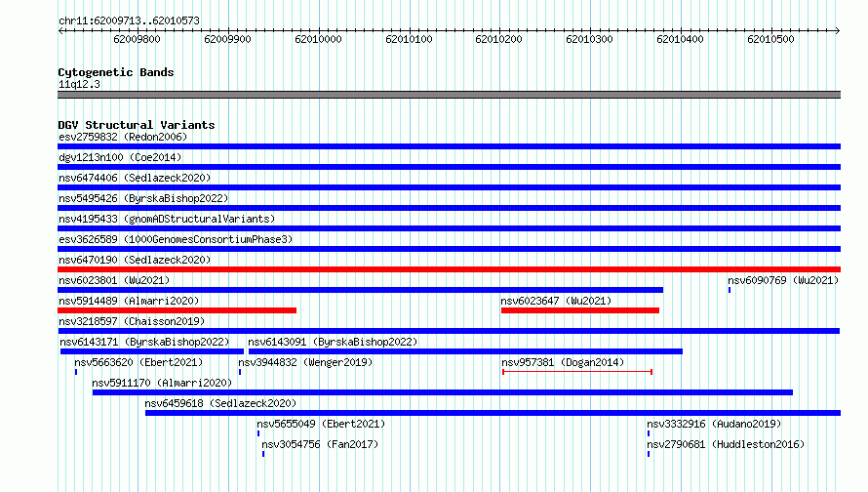Select nsv5914489 (Almarri2020) label

point(129,301)
